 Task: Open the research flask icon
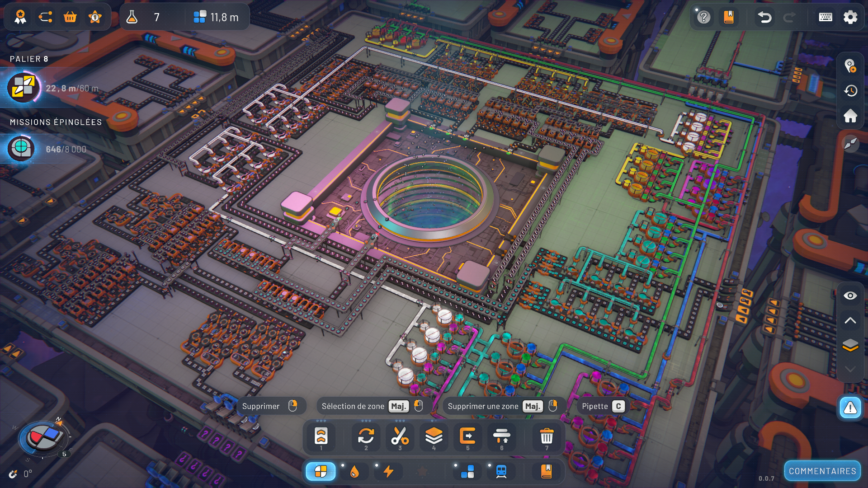tap(132, 17)
